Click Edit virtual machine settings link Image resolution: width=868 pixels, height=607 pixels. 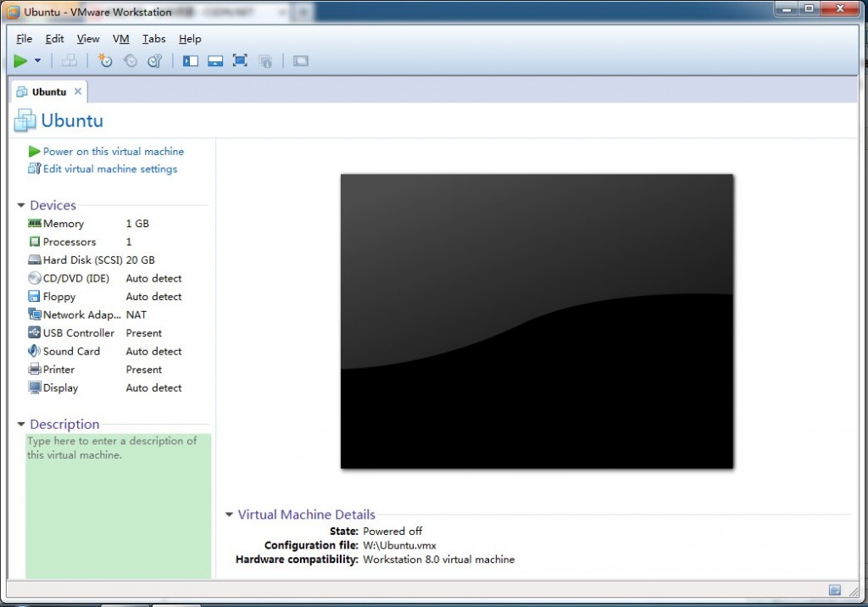pos(109,170)
